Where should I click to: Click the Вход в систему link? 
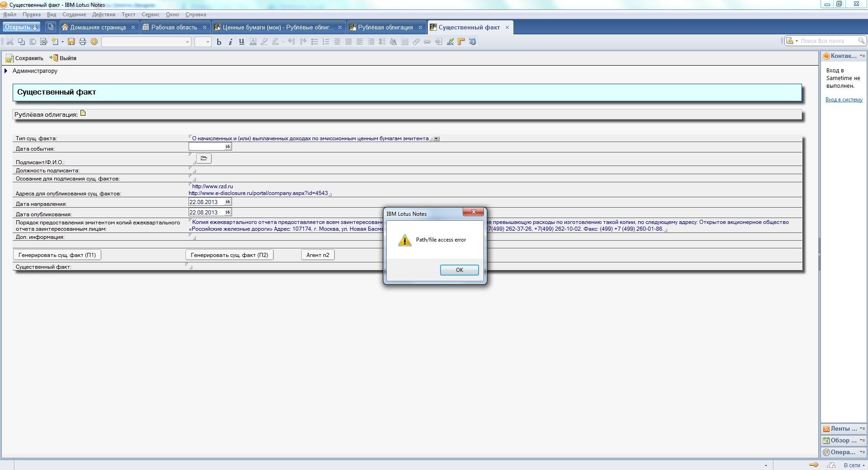pyautogui.click(x=844, y=100)
